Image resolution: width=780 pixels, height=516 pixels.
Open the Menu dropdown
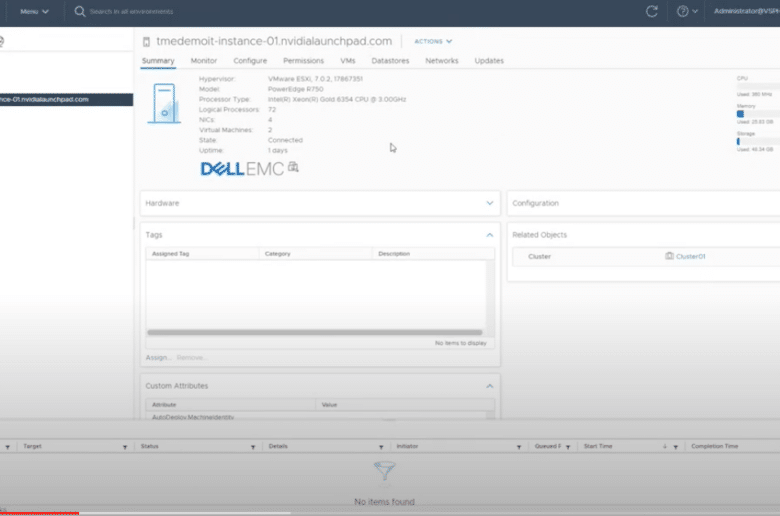[x=34, y=11]
